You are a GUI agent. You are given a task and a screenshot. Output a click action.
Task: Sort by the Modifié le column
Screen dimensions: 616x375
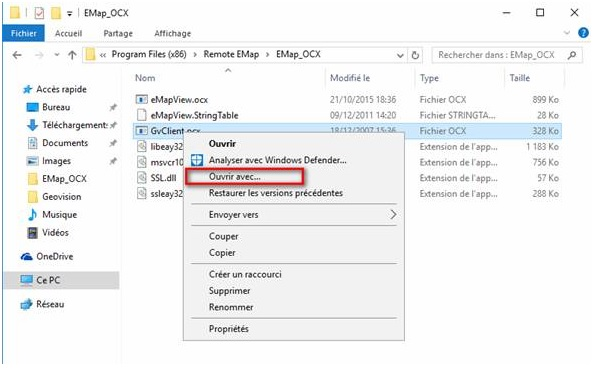click(x=350, y=78)
